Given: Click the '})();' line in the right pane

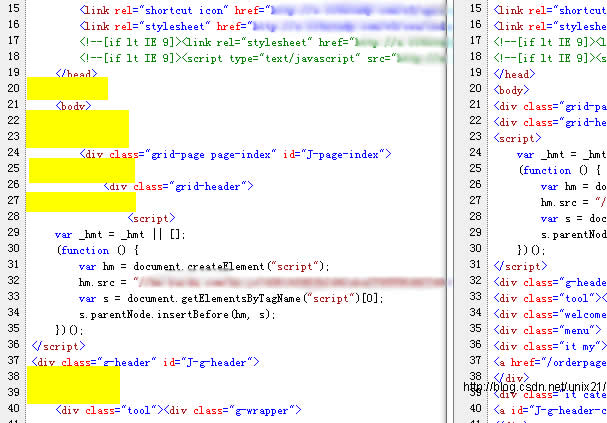Looking at the screenshot, I should [532, 250].
